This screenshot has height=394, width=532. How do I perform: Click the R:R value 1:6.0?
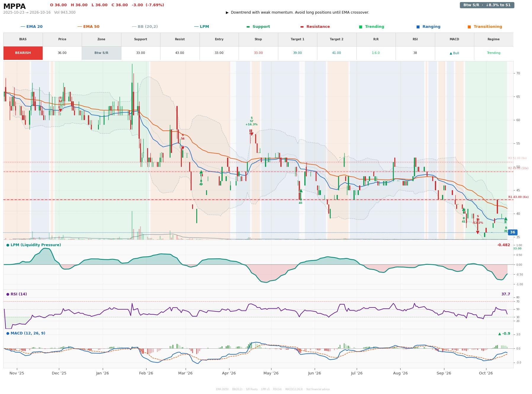pos(376,53)
